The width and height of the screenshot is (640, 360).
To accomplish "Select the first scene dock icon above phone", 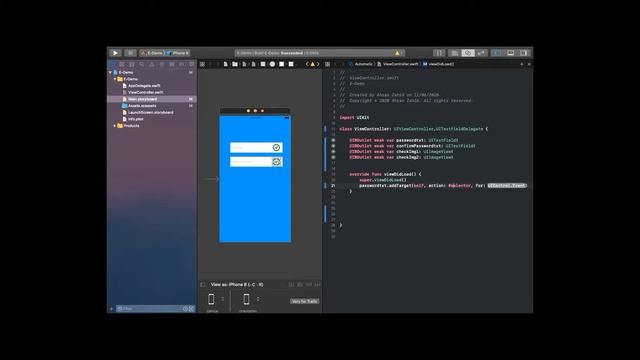I will tap(248, 111).
